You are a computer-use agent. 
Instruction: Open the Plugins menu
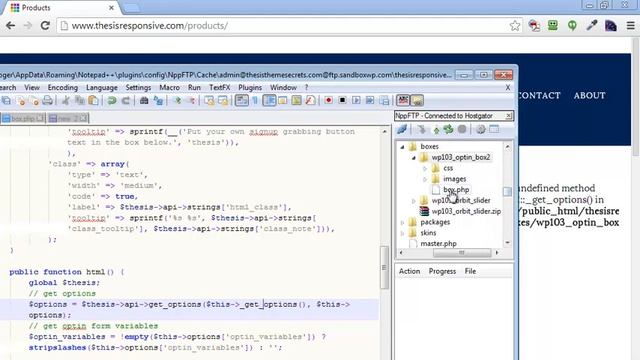pyautogui.click(x=250, y=87)
